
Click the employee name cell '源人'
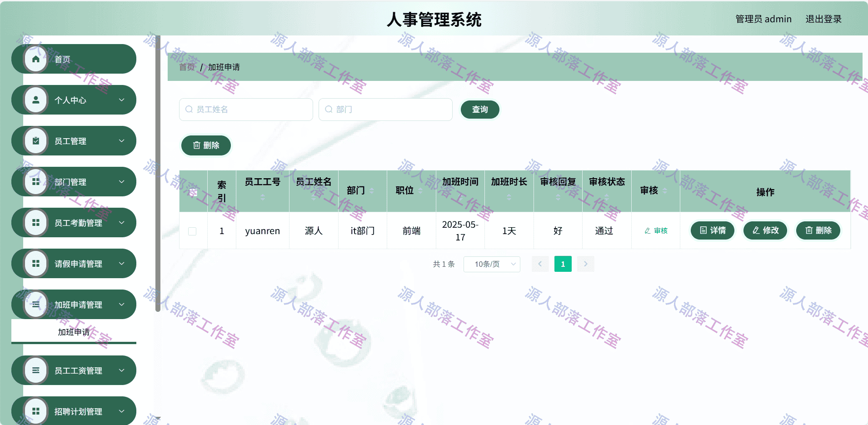point(314,231)
